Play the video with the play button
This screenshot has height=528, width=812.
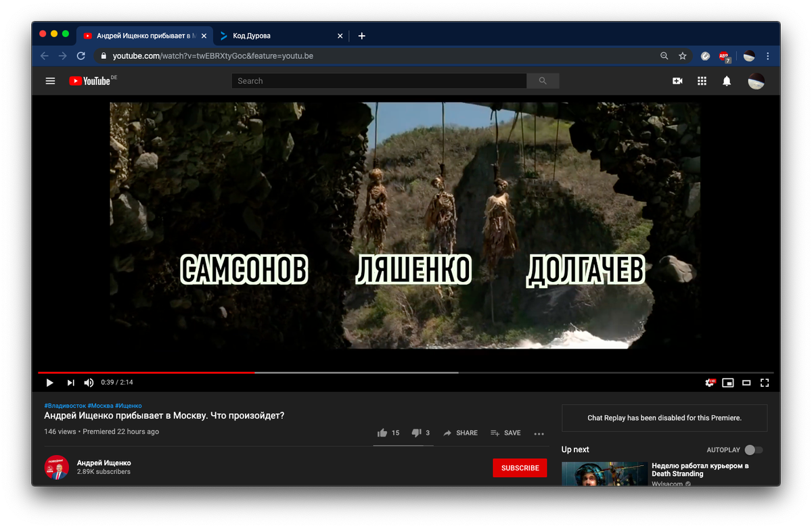coord(49,383)
